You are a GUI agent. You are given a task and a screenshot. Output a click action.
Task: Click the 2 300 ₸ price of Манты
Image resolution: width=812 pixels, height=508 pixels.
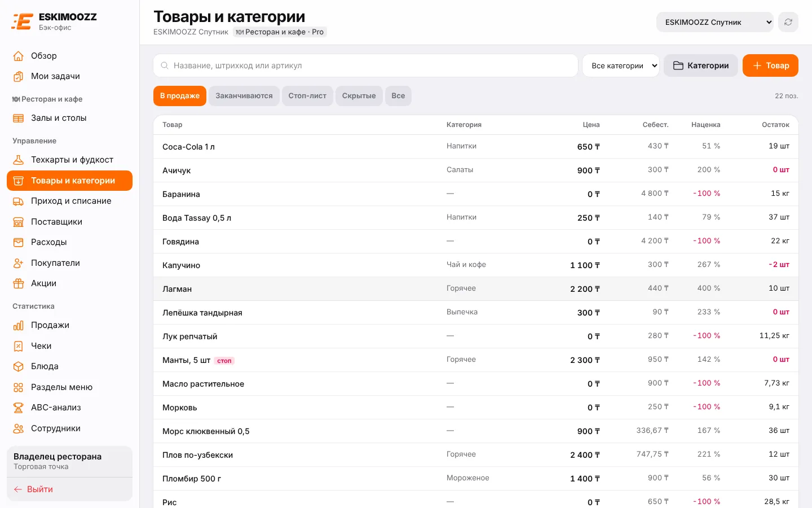585,360
